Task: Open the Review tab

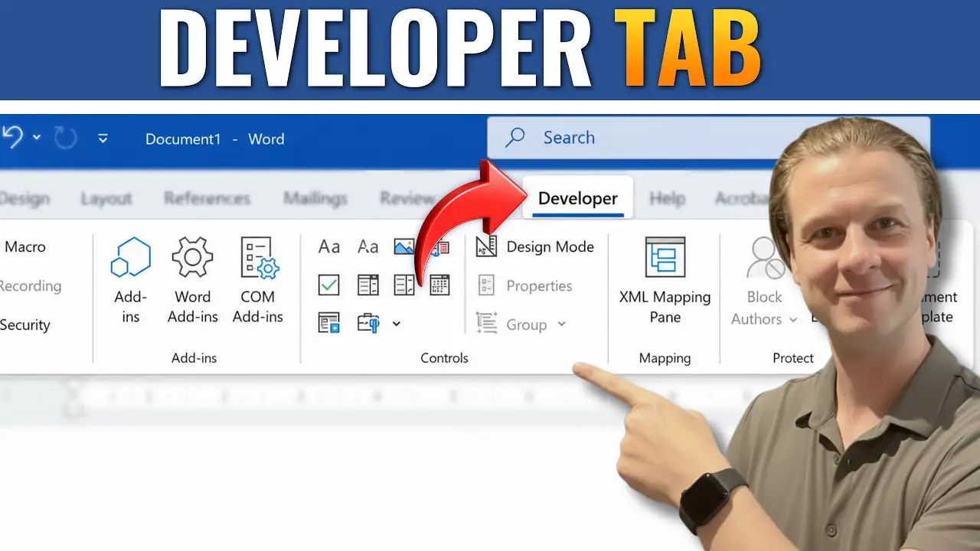Action: (407, 199)
